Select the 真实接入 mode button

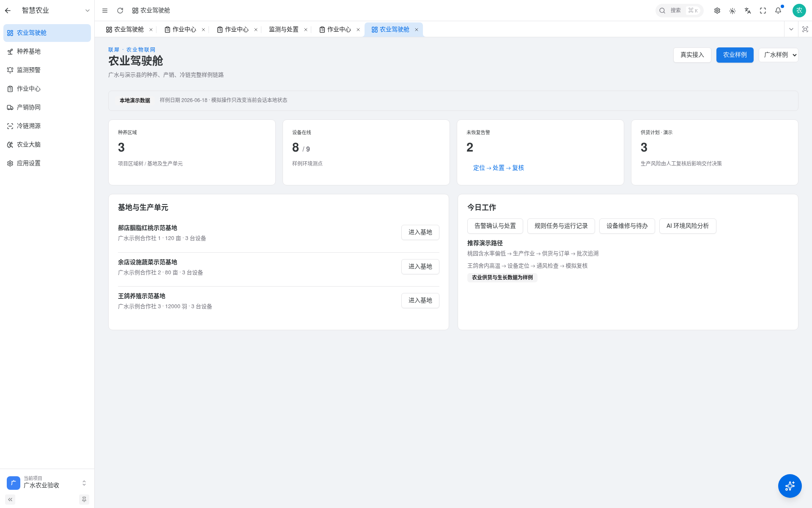coord(692,55)
